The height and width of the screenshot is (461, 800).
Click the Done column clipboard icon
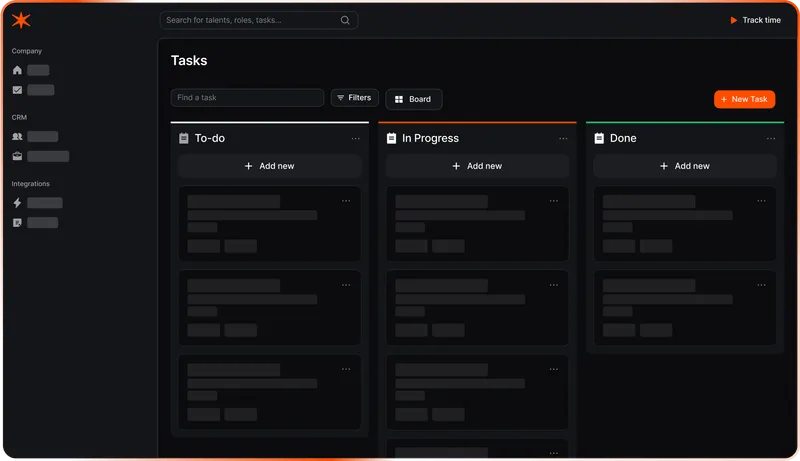(599, 138)
